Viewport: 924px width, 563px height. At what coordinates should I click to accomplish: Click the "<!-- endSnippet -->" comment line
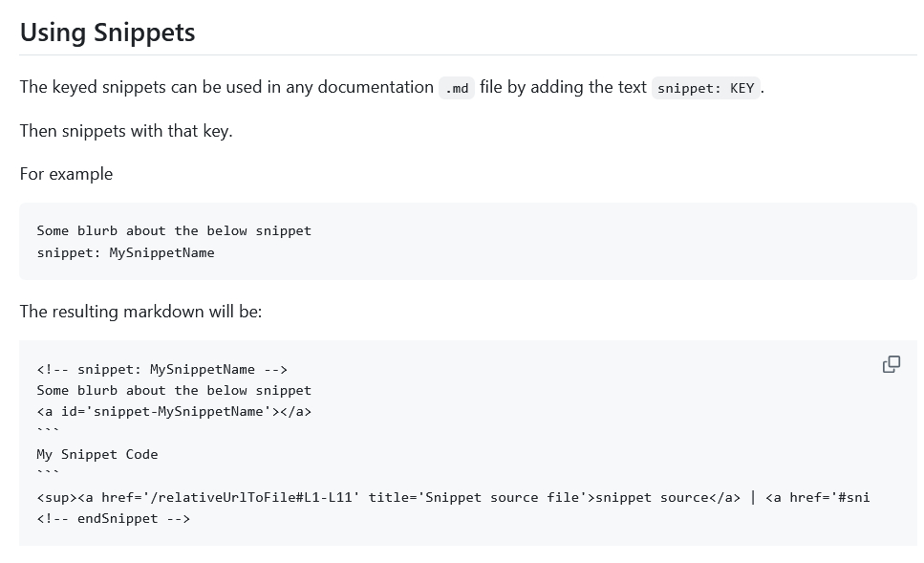point(113,519)
